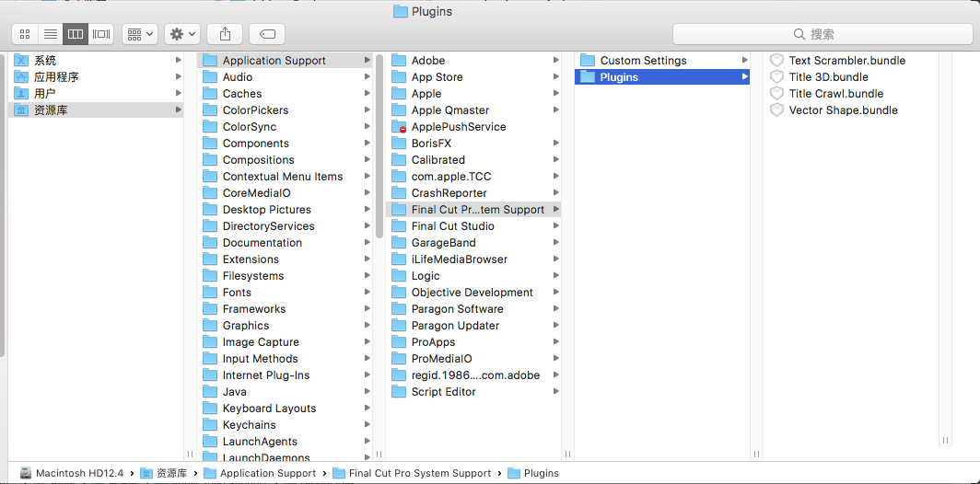
Task: Click the Caches folder icon
Action: pos(210,94)
